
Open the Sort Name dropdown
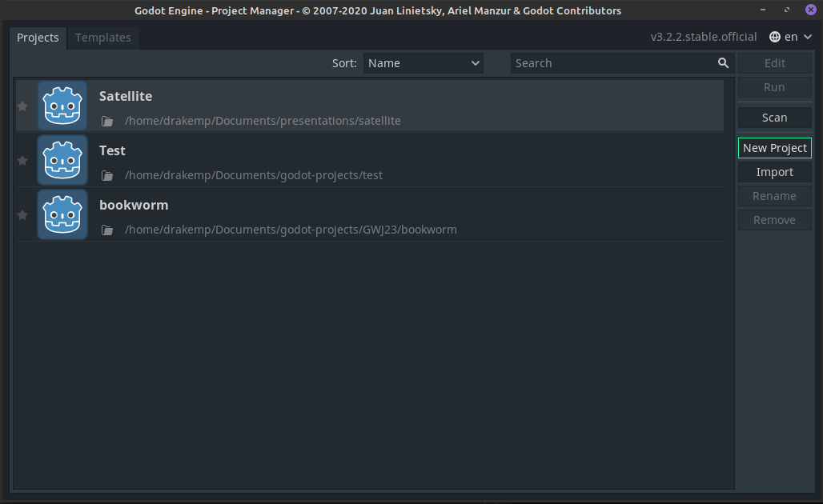[x=423, y=63]
